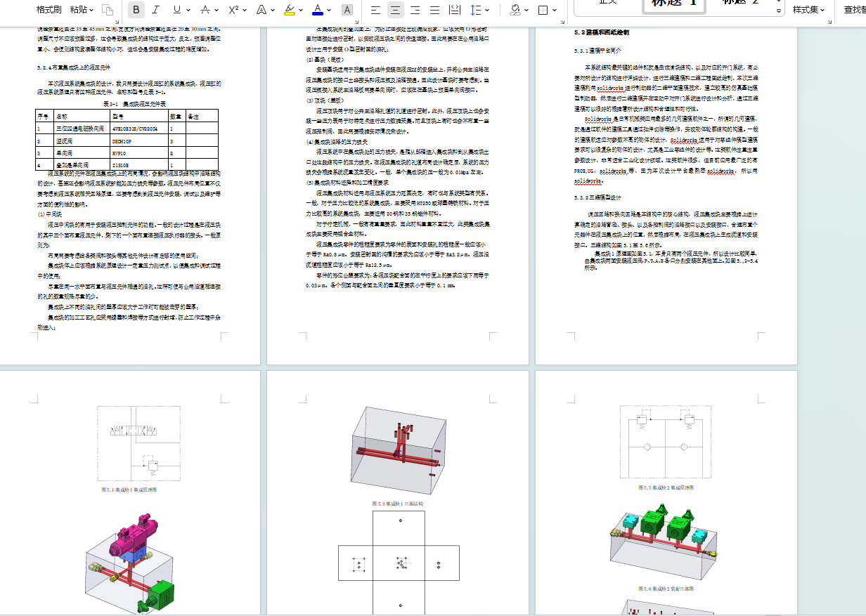This screenshot has width=866, height=616.
Task: Toggle Italic formatting
Action: (155, 10)
